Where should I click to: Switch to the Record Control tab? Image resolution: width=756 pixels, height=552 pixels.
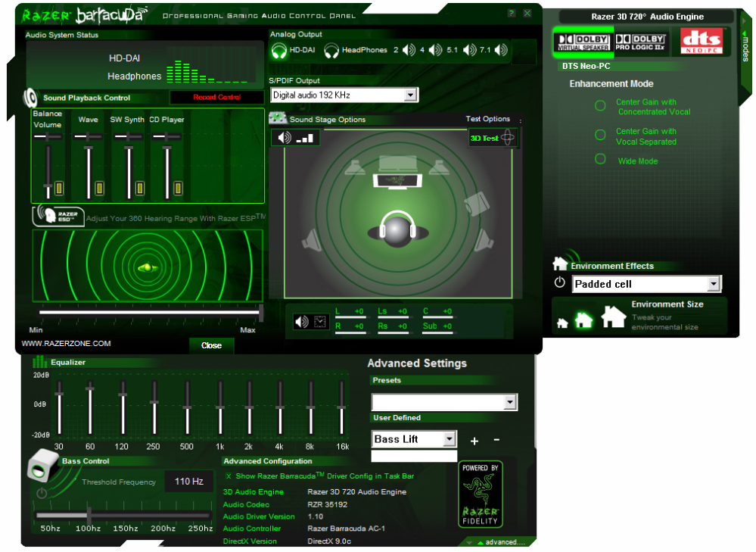click(217, 98)
